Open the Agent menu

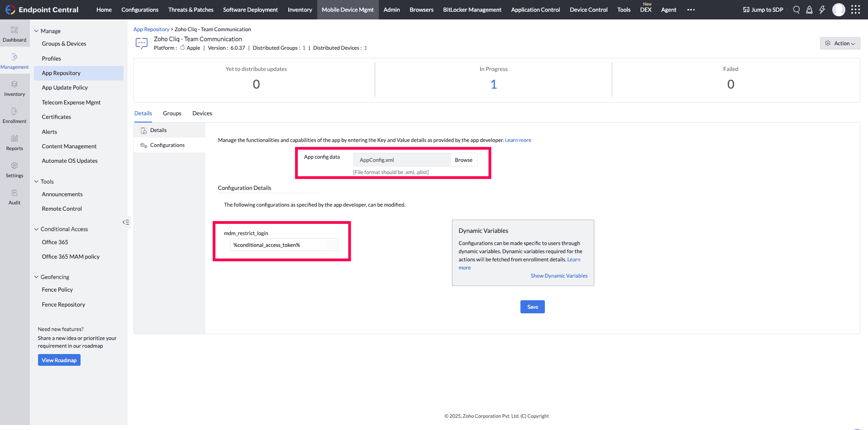point(668,9)
